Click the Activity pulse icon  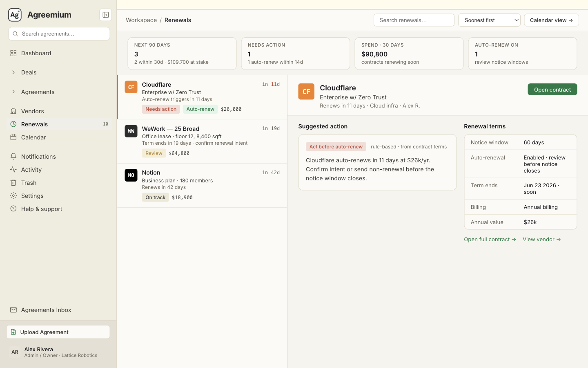tap(13, 170)
